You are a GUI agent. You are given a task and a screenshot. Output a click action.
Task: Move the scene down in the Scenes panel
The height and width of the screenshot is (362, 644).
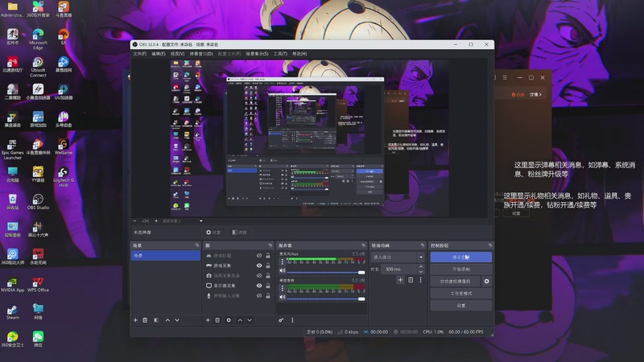177,320
